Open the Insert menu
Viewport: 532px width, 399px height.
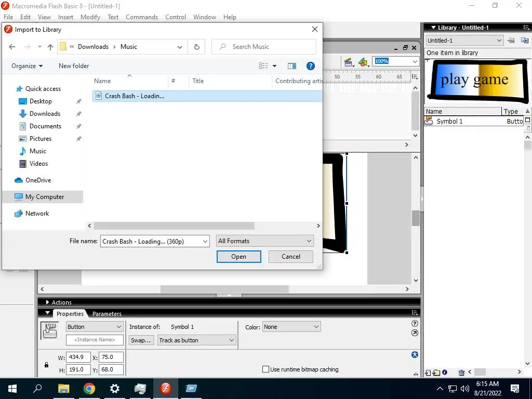65,17
